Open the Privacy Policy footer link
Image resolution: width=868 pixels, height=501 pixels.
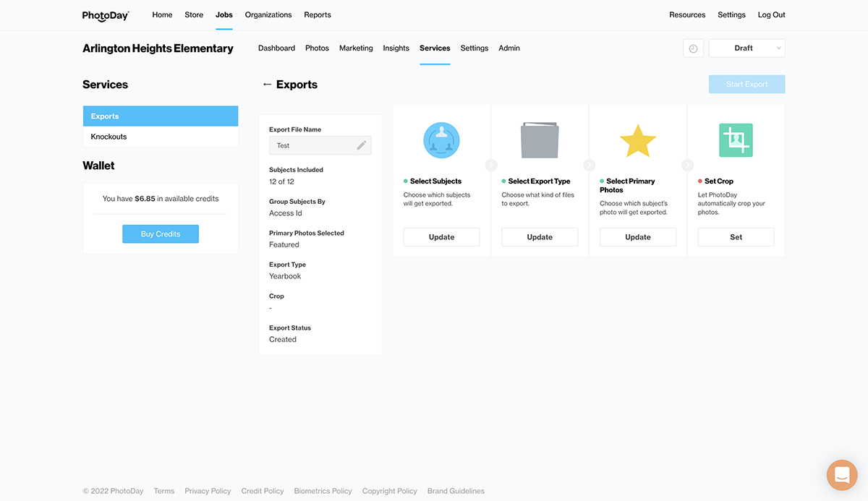point(208,492)
